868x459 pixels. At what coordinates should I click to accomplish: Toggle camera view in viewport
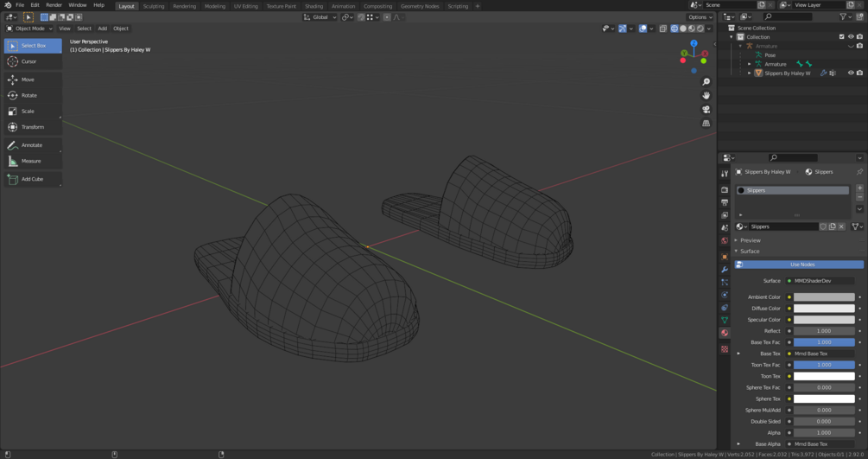pos(706,110)
